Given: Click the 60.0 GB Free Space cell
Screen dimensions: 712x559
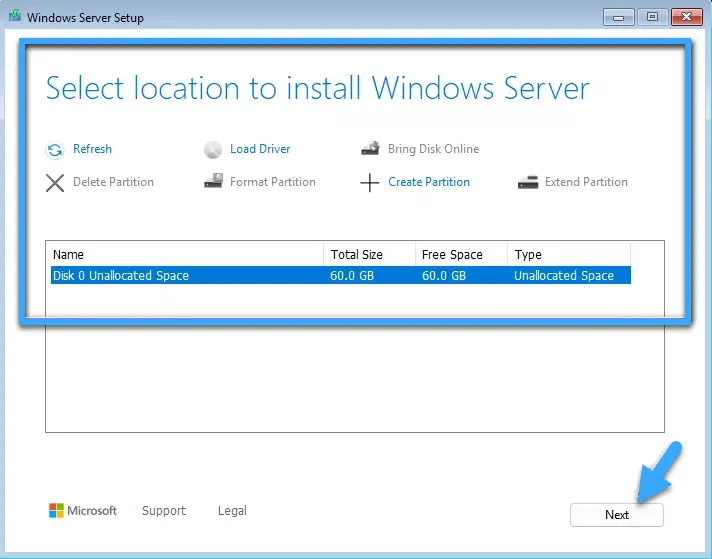Looking at the screenshot, I should [x=444, y=276].
